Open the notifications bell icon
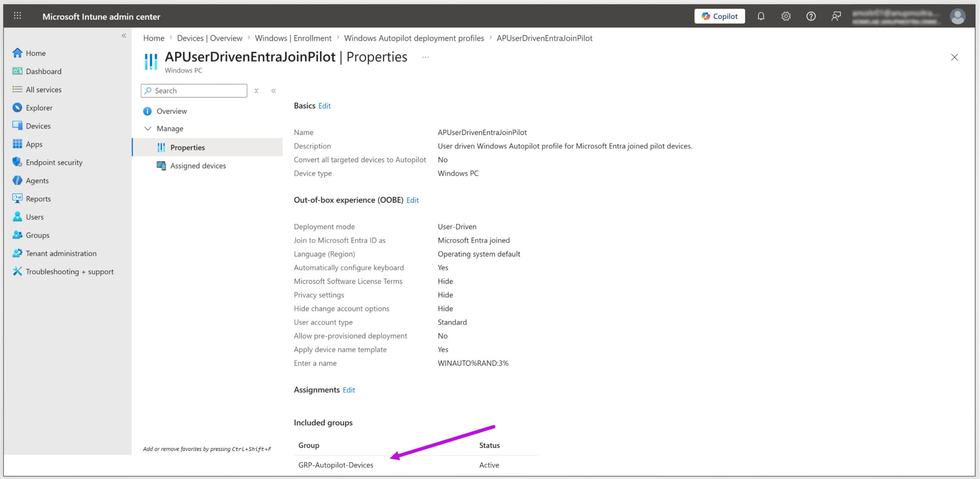Image resolution: width=980 pixels, height=479 pixels. (761, 16)
